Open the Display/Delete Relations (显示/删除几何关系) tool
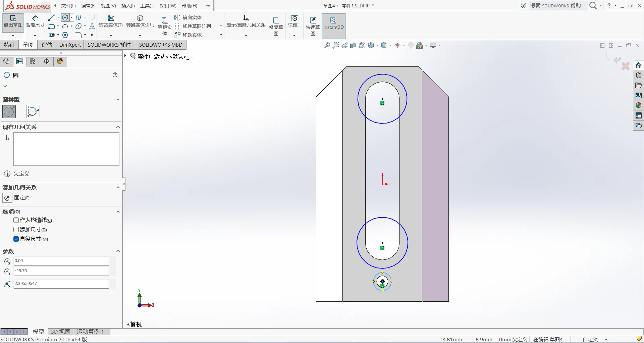This screenshot has width=644, height=343. coord(246,21)
